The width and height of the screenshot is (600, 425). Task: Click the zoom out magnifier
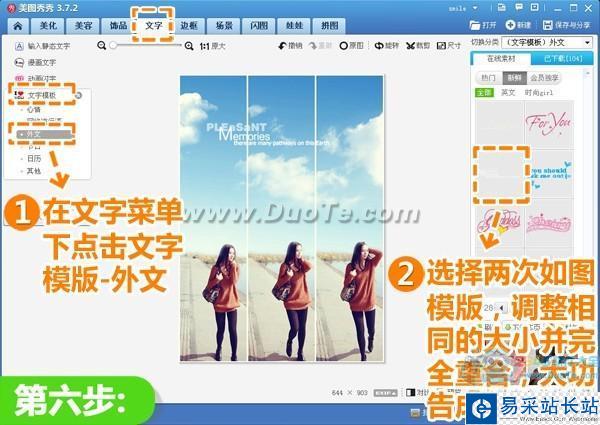click(101, 46)
